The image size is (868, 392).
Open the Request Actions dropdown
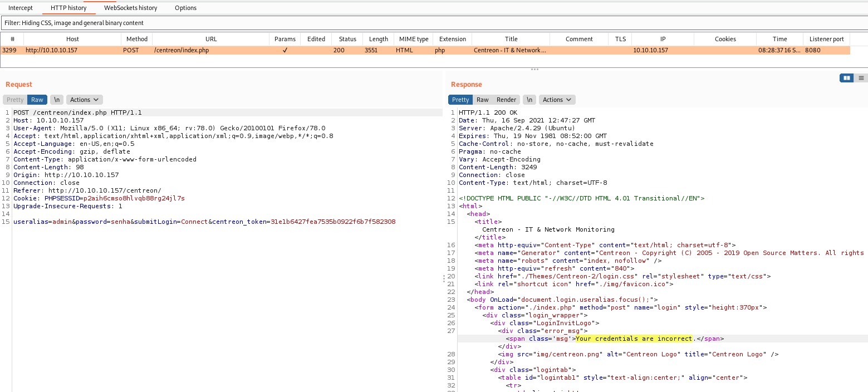[x=84, y=100]
